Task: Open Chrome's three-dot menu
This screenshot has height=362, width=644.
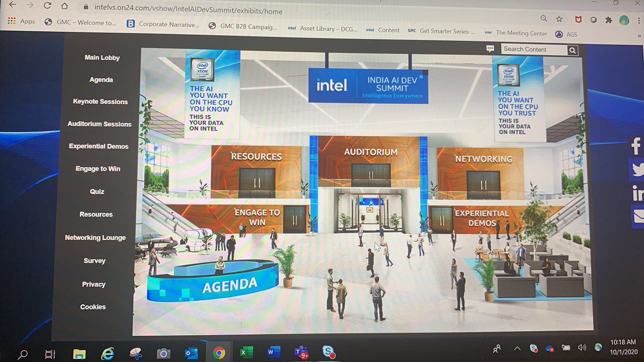Action: 639,20
